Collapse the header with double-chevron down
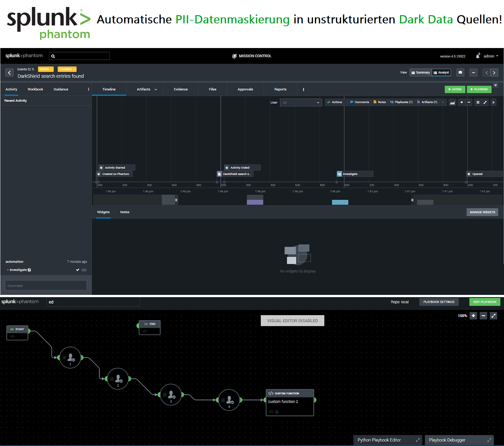This screenshot has width=504, height=446. 495,85
